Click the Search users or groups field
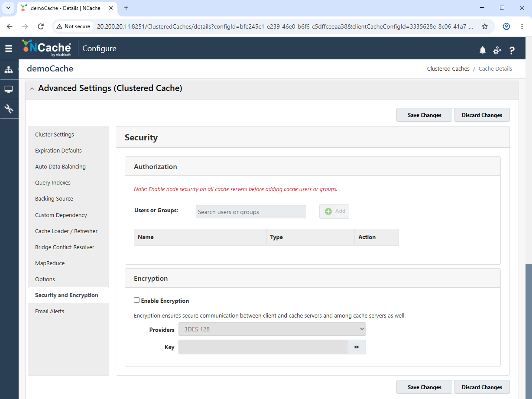The height and width of the screenshot is (399, 532). click(251, 212)
